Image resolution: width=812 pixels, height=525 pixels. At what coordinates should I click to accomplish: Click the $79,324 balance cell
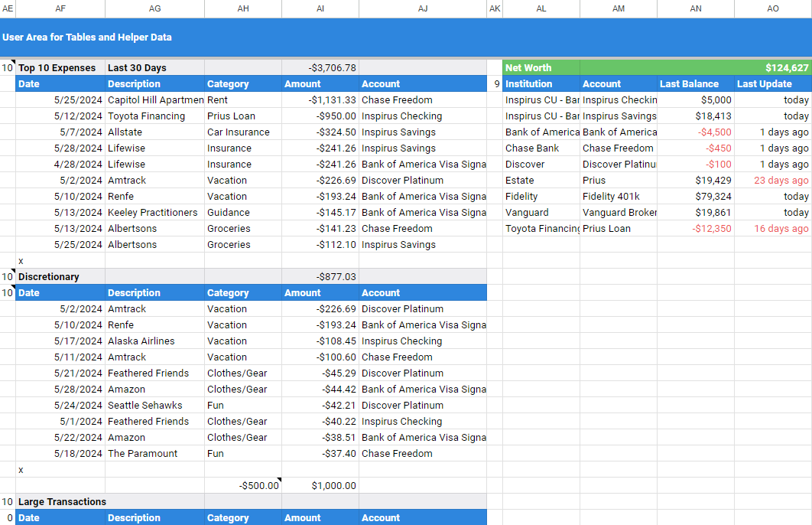point(696,197)
